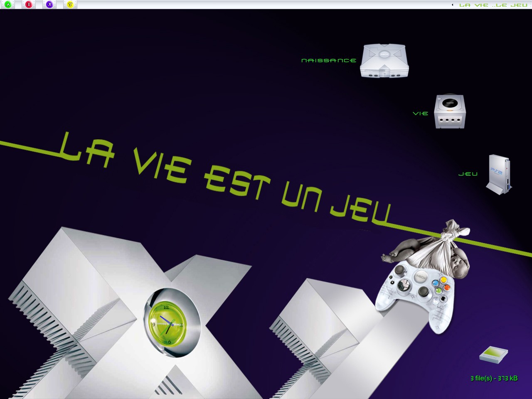Click the red B button in top bar
This screenshot has width=532, height=399.
29,4
